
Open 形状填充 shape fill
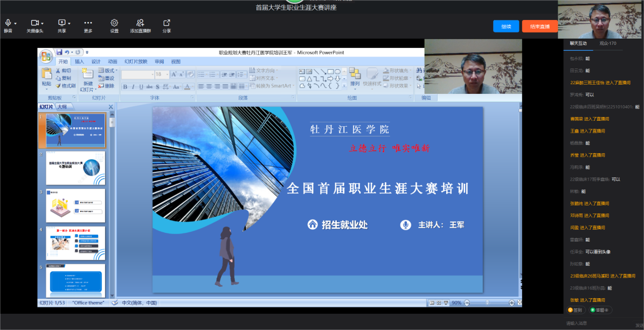pos(398,71)
